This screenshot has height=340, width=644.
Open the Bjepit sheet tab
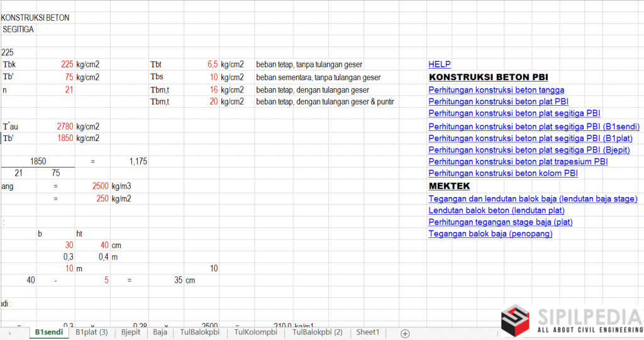tap(131, 332)
